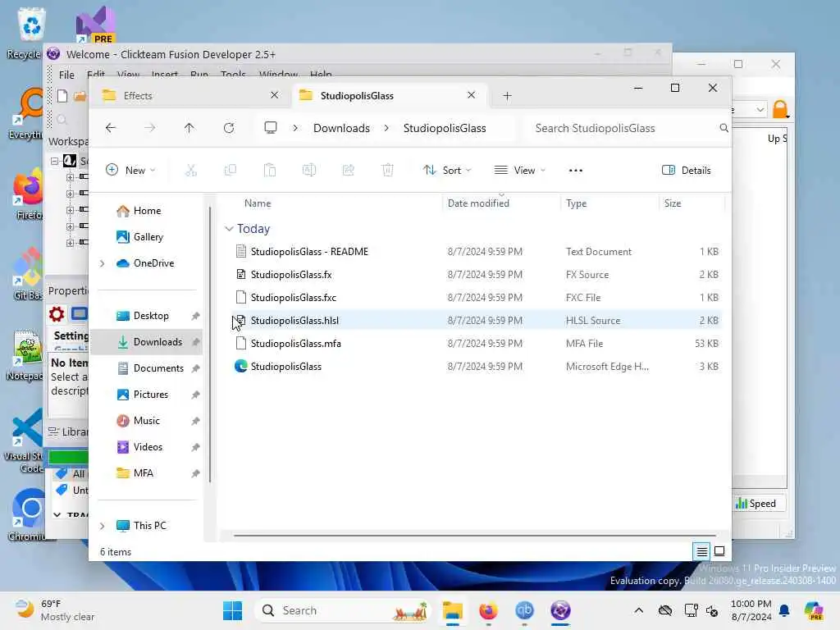Show hidden system tray icons
Viewport: 840px width, 630px height.
[638, 610]
